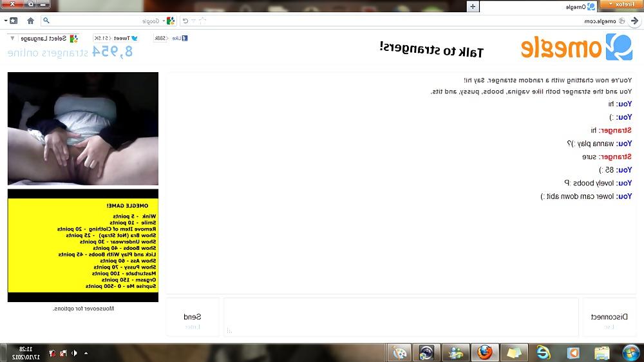
Task: Click the Tweet button
Action: (x=126, y=38)
